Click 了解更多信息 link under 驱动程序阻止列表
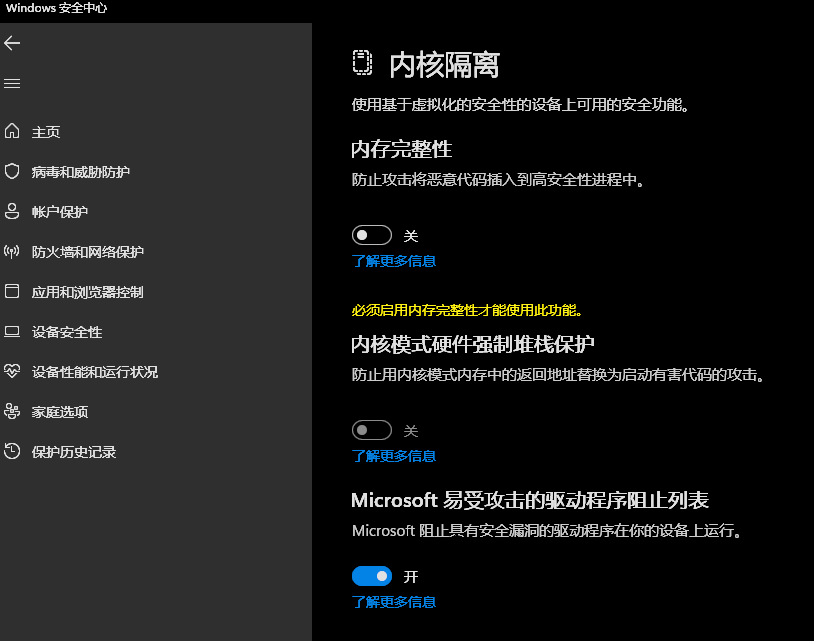This screenshot has height=641, width=814. point(394,602)
